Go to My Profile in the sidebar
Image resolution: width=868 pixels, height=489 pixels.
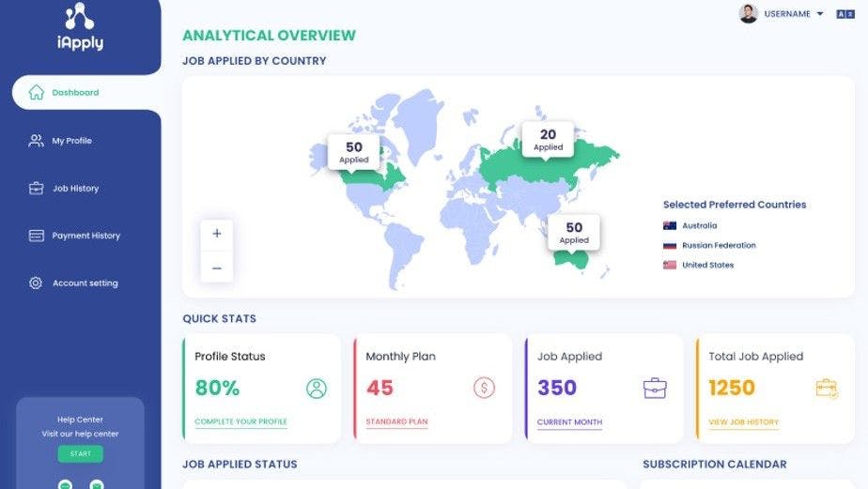click(71, 141)
